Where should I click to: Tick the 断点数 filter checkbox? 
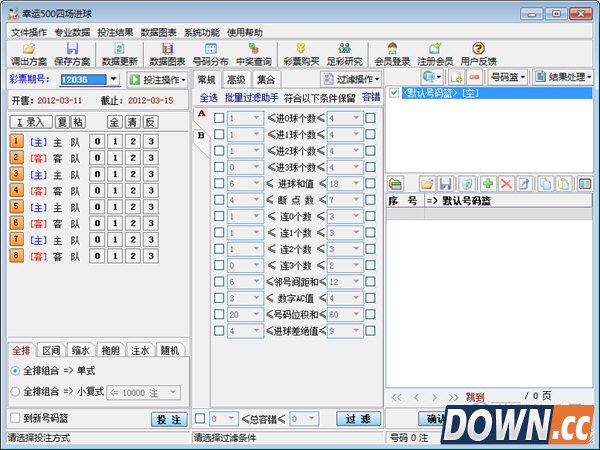[x=219, y=200]
